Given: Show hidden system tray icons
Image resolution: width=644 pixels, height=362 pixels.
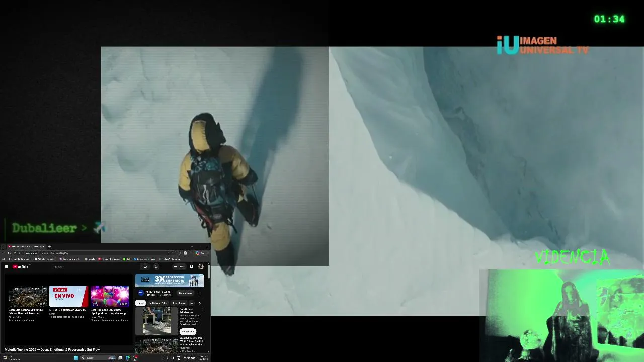Looking at the screenshot, I should pos(162,358).
